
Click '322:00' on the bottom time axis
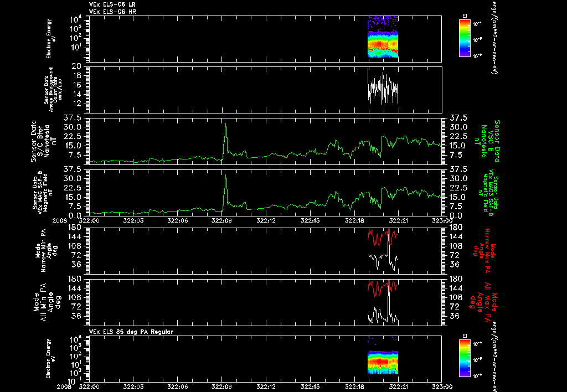tap(89, 386)
